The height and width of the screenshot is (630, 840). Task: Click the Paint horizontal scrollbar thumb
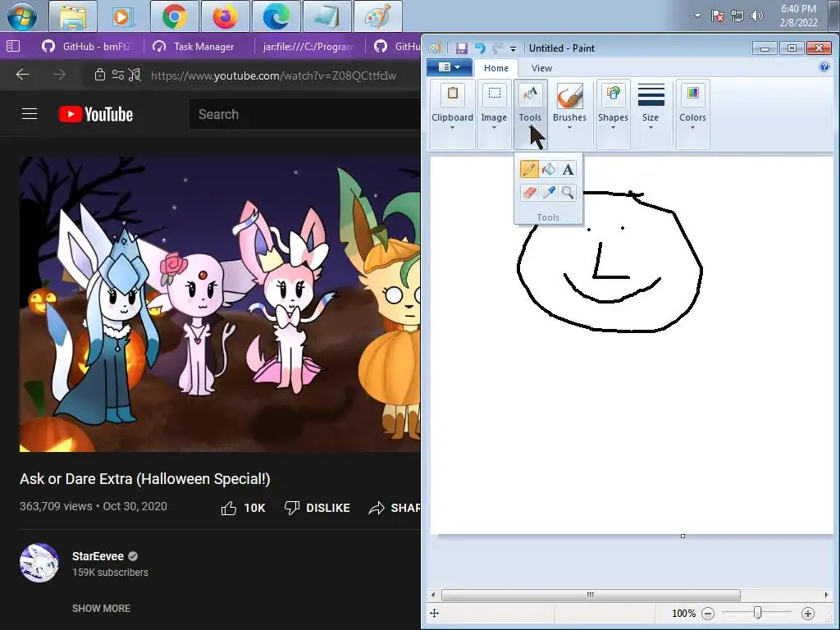pyautogui.click(x=591, y=595)
